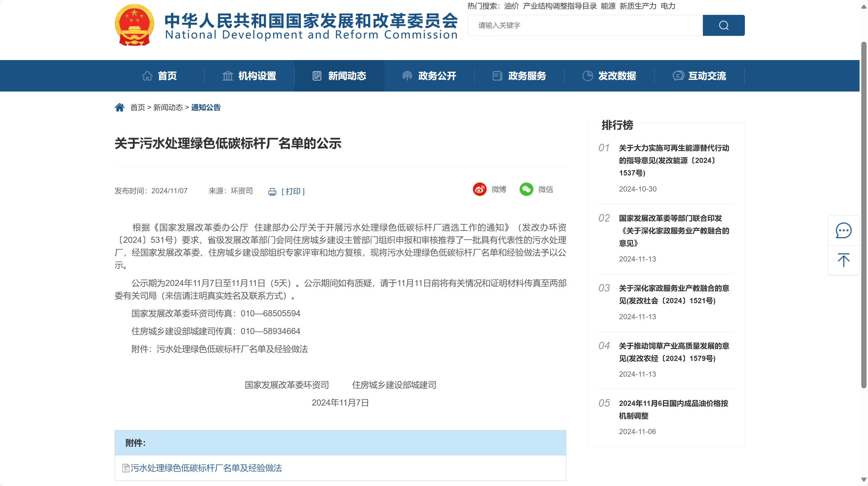Click the megaphone icon beside 政务公开

407,76
